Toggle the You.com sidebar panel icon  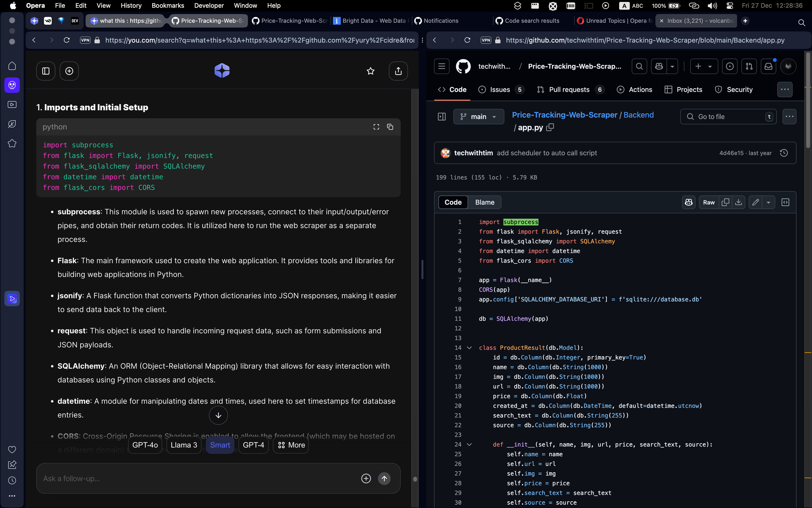pos(46,71)
